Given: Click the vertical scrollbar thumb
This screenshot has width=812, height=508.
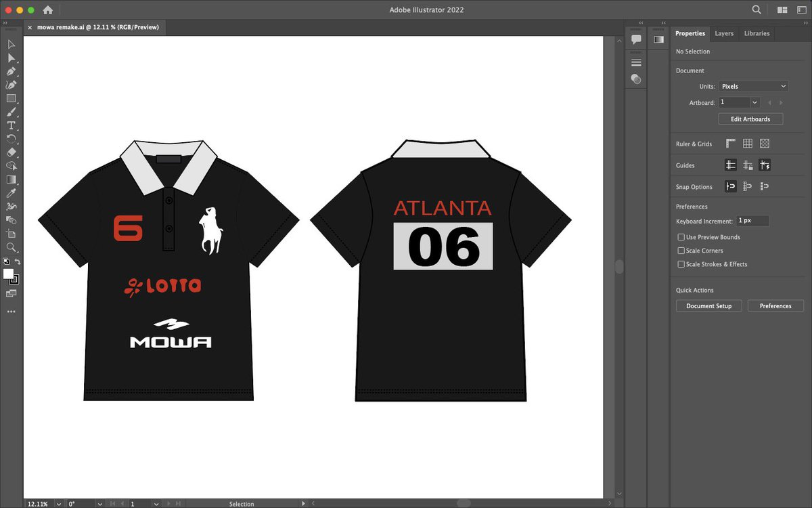Looking at the screenshot, I should [x=618, y=266].
